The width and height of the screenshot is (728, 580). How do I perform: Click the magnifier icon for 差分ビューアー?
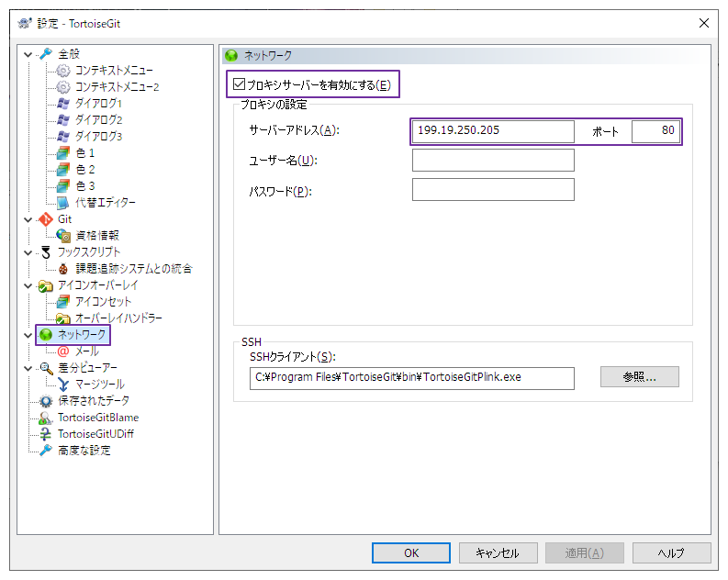coord(46,368)
